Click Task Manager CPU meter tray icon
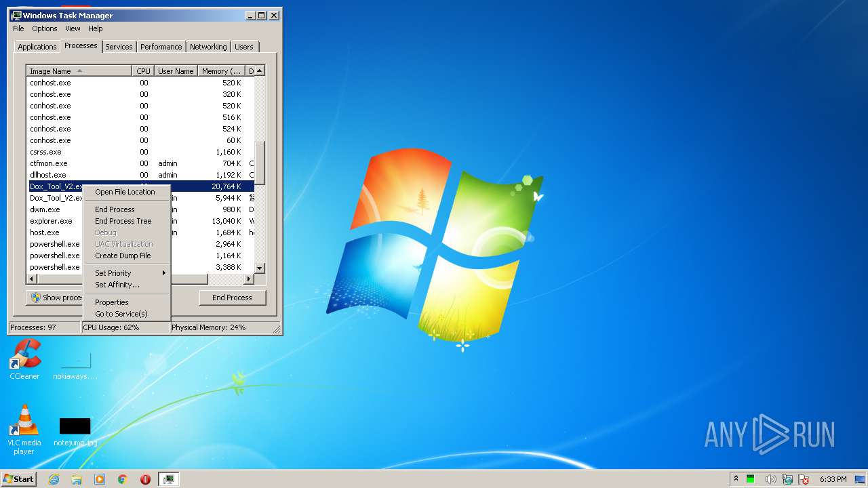 pyautogui.click(x=751, y=479)
